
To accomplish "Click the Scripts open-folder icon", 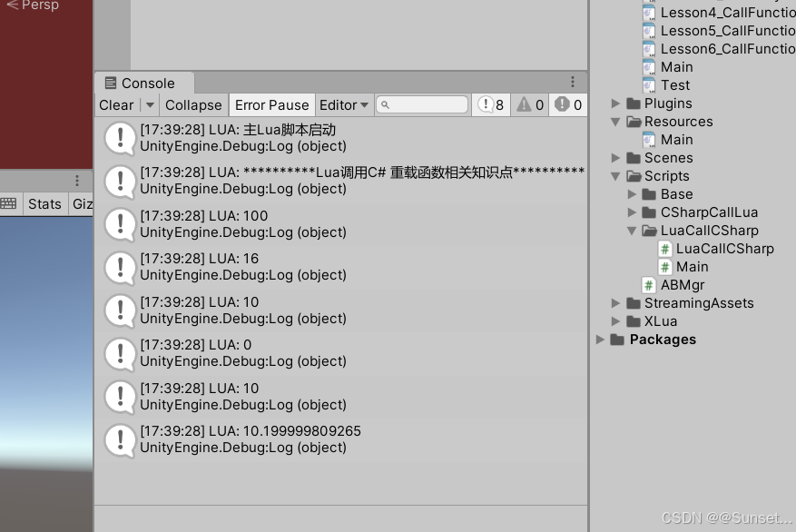I will 634,176.
